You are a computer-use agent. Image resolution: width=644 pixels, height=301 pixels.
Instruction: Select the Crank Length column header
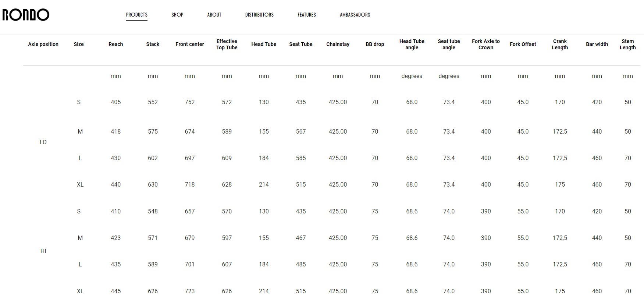point(560,44)
